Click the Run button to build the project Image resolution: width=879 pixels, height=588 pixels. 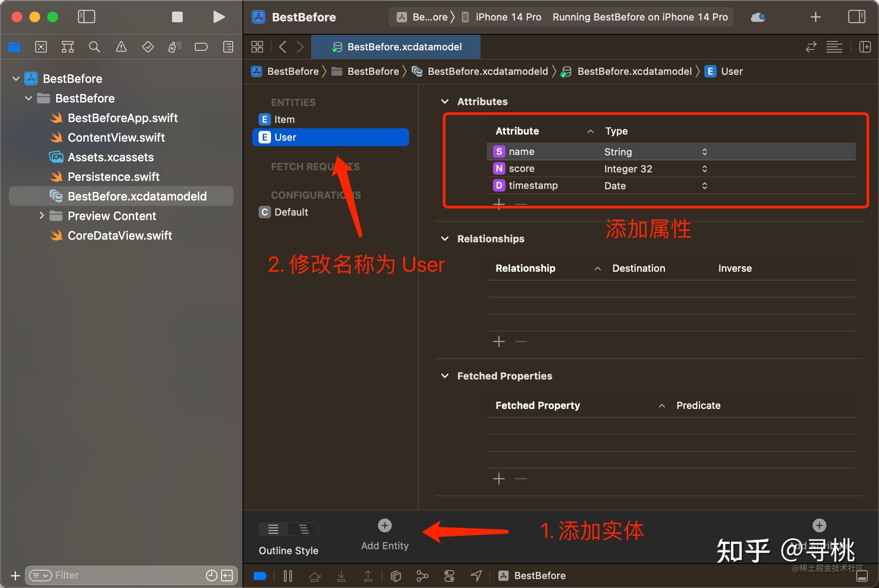tap(218, 17)
